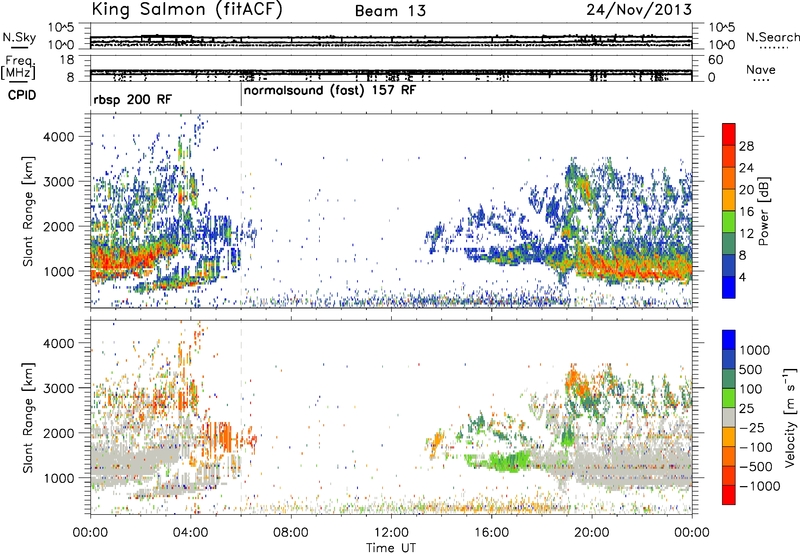Select the 'Beam 13' label
The width and height of the screenshot is (800, 554).
pyautogui.click(x=390, y=11)
